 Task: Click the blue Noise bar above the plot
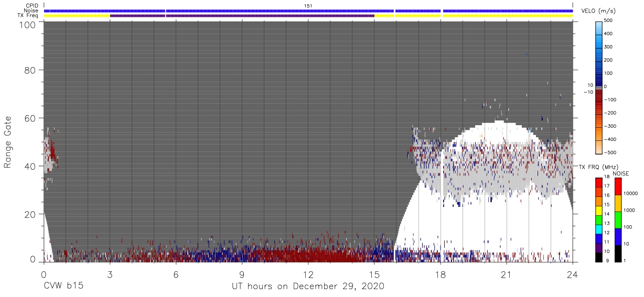pos(308,10)
